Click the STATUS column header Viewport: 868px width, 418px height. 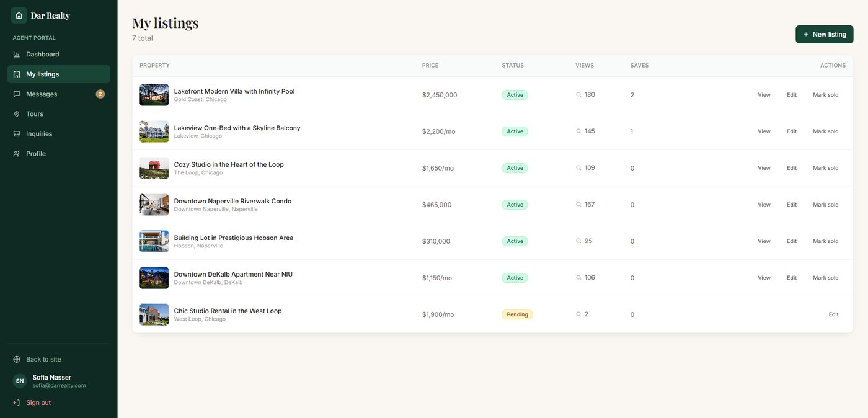coord(513,66)
